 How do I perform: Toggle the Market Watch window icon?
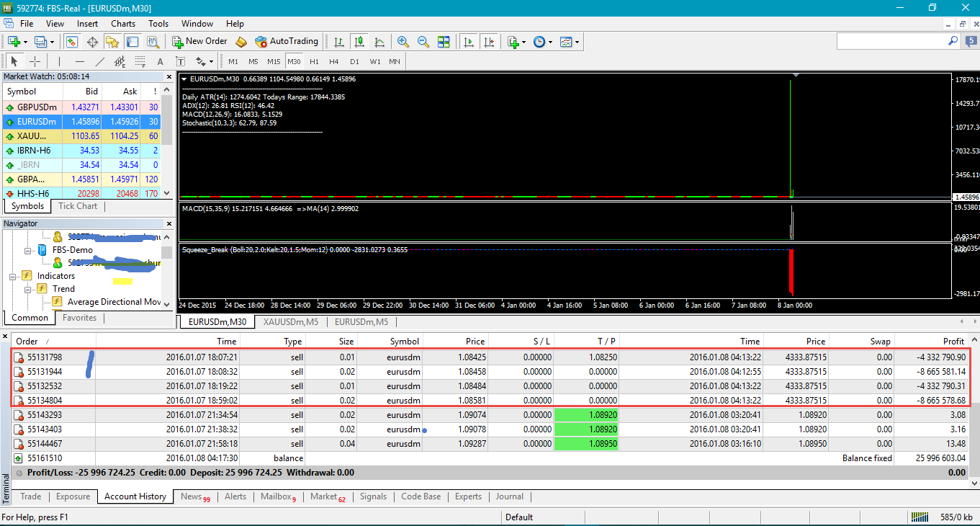tap(72, 42)
